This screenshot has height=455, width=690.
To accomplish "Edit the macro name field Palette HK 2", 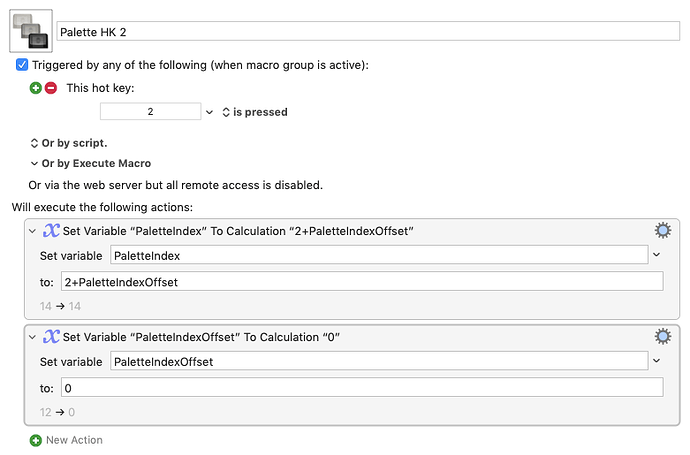I will pos(368,32).
